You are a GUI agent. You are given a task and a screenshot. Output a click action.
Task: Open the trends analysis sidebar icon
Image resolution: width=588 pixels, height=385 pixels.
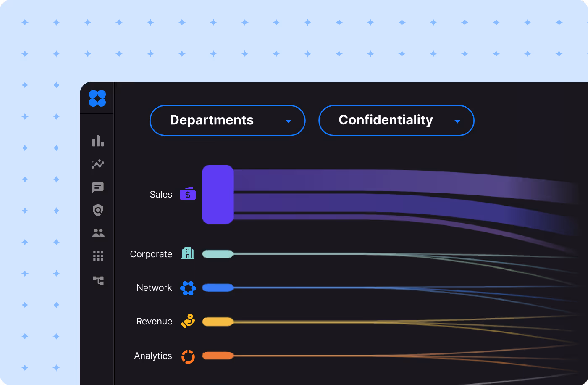point(97,164)
